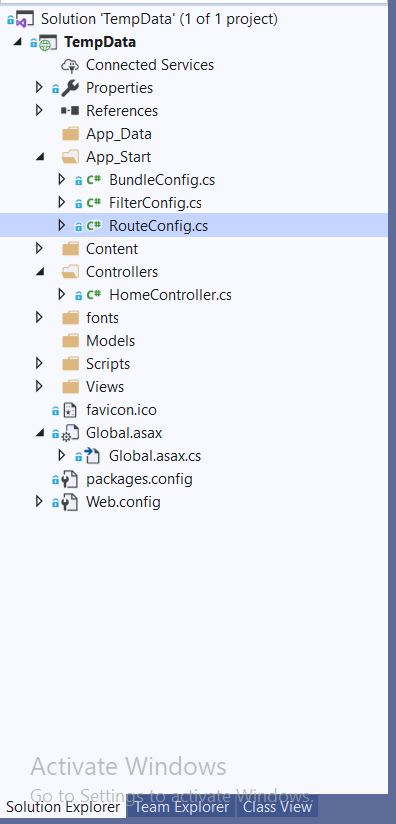Select Solution 'TempData' root node
The width and height of the screenshot is (396, 824).
click(159, 19)
